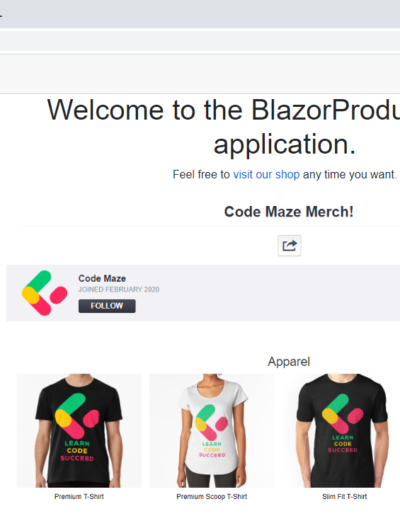Screen dimensions: 400x516
Task: Click the 'application.' heading line
Action: click(x=284, y=144)
